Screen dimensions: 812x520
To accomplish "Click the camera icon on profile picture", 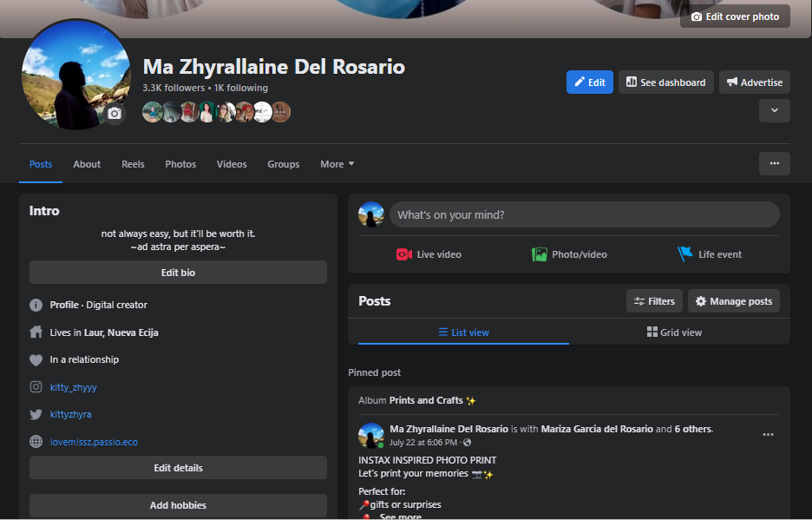I will coord(115,114).
